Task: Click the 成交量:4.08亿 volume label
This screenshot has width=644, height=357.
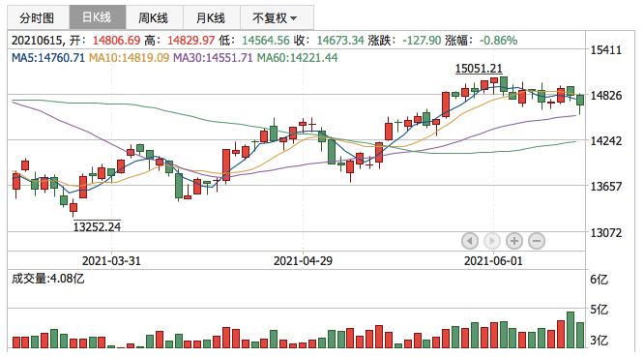Action: [48, 279]
